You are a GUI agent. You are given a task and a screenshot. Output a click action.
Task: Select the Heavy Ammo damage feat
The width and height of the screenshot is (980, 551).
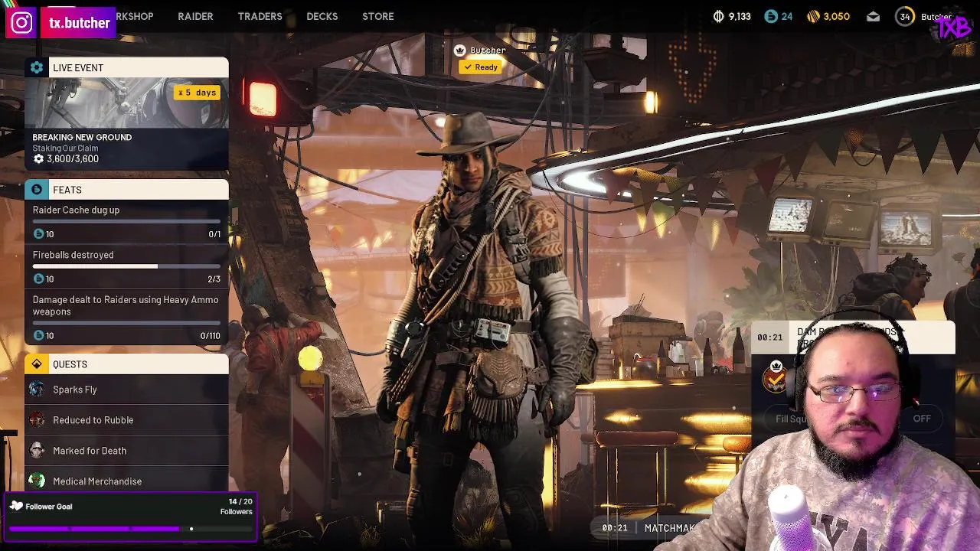(x=126, y=318)
